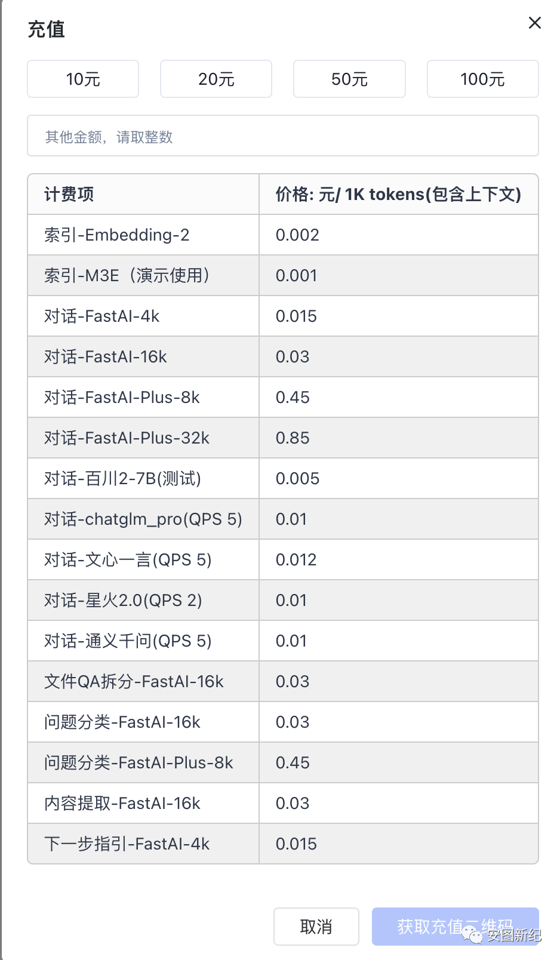
Task: Close the recharge dialog with X
Action: point(534,23)
